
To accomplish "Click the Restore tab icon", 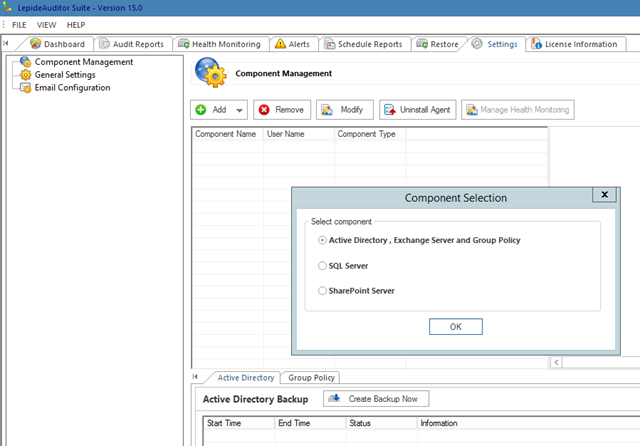I will point(424,44).
